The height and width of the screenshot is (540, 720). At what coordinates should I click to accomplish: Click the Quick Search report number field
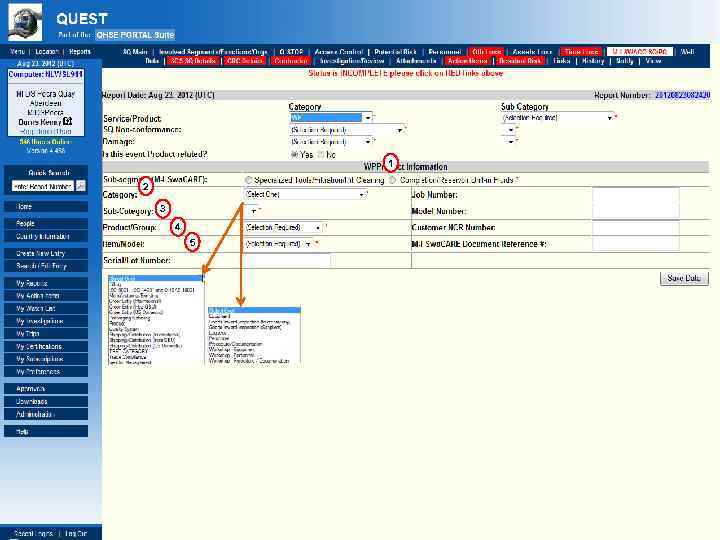click(x=42, y=186)
